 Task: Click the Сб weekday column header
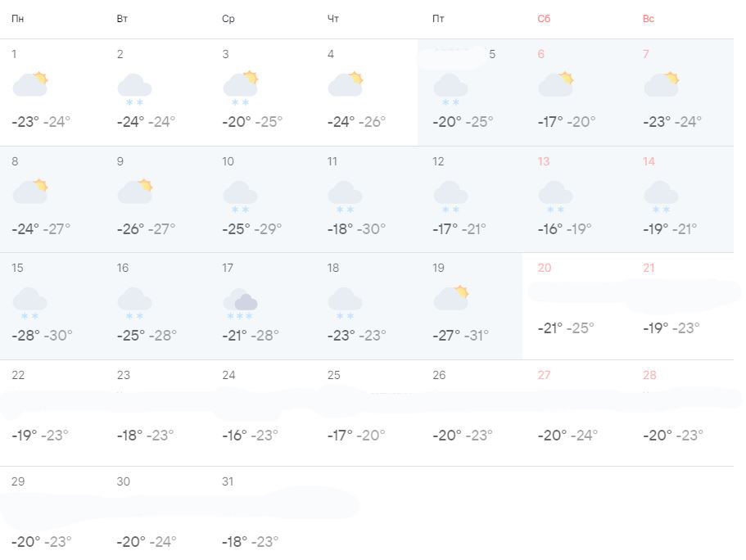pos(545,19)
